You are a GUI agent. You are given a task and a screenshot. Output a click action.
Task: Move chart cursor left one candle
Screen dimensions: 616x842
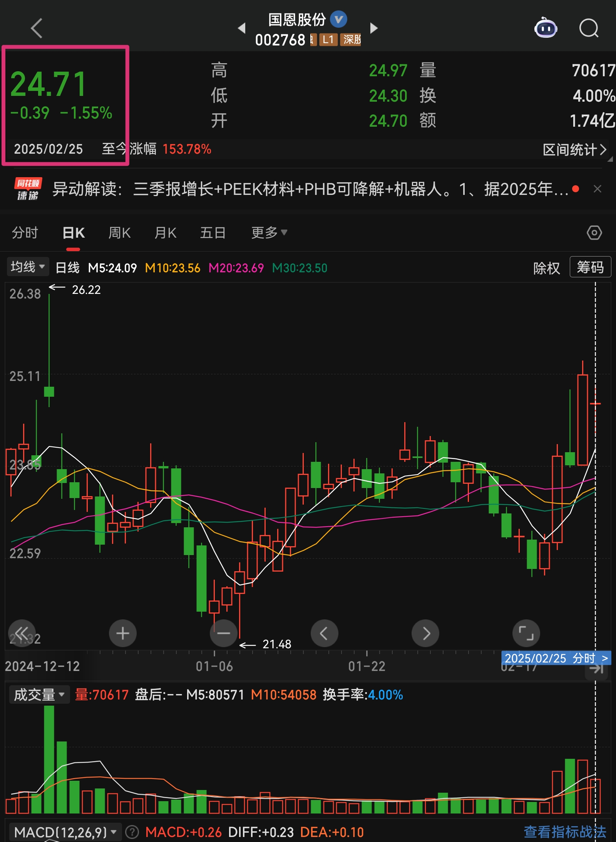pos(325,633)
